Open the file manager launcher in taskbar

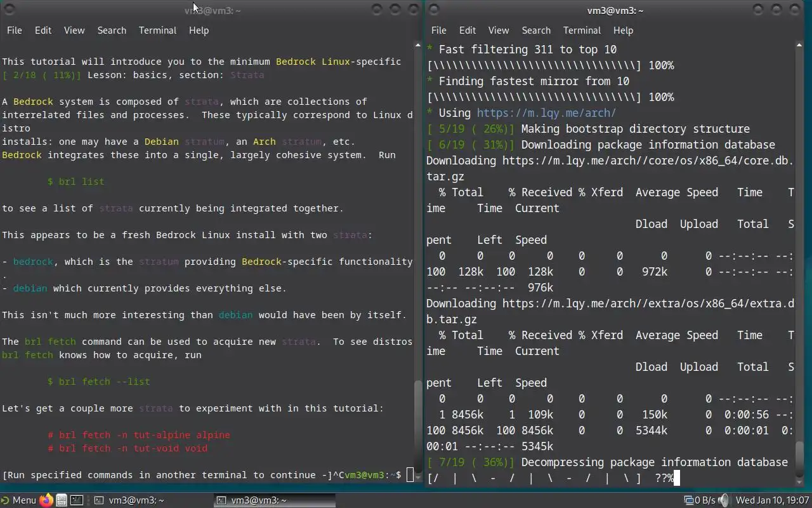61,500
